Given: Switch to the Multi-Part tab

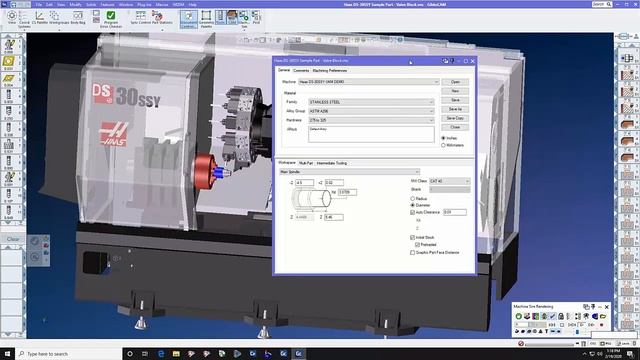Looking at the screenshot, I should coord(306,163).
